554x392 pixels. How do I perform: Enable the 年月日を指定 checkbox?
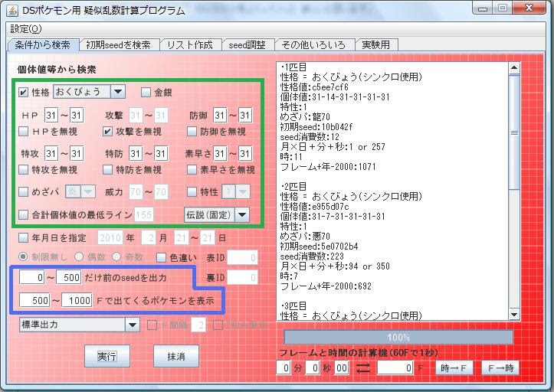tap(23, 237)
